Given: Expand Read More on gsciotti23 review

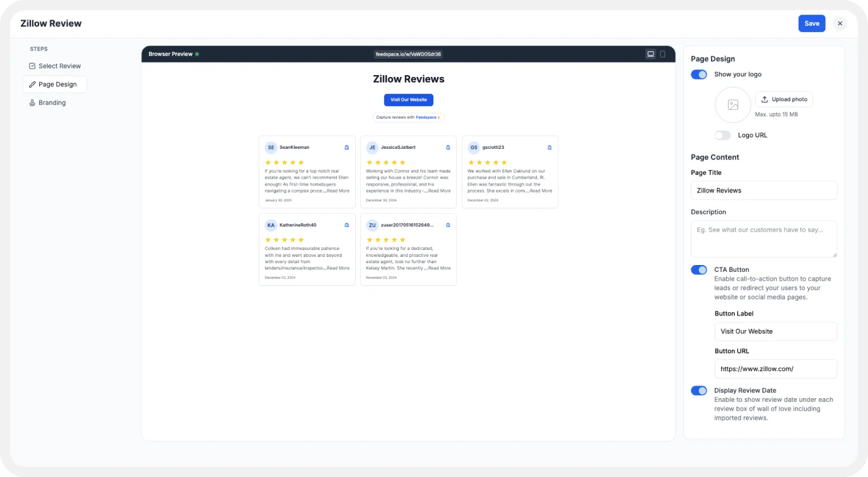Looking at the screenshot, I should (541, 191).
